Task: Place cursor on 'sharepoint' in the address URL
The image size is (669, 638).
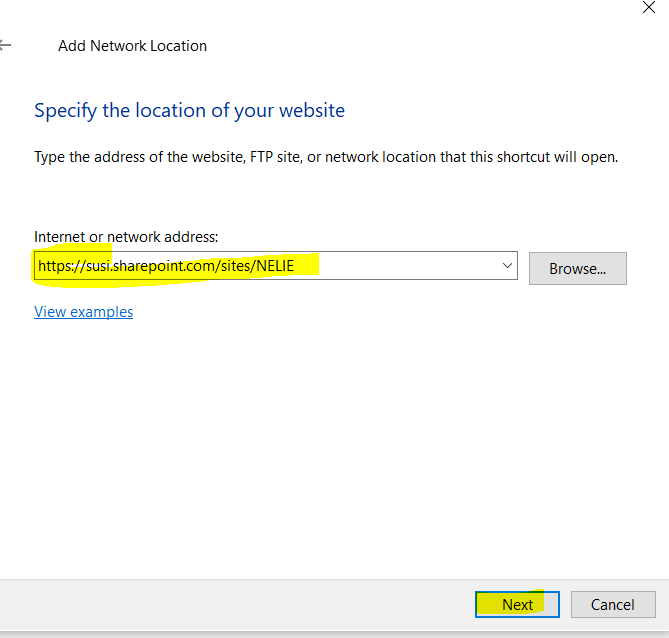Action: (x=149, y=266)
